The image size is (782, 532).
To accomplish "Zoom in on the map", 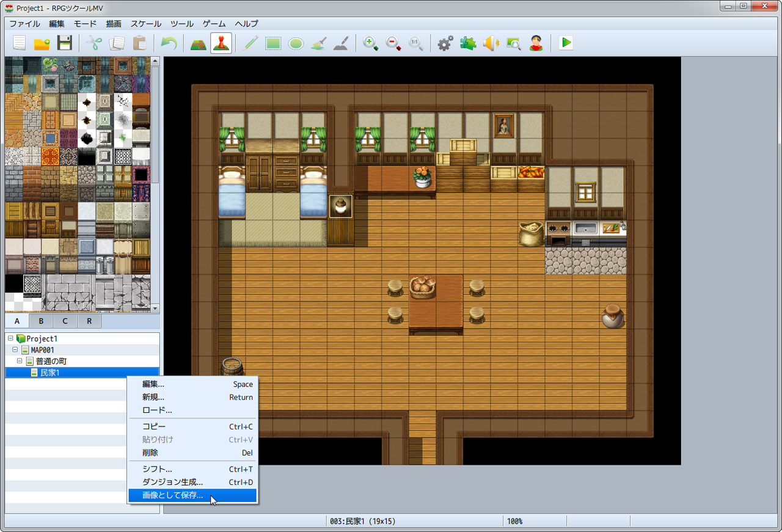I will [x=371, y=43].
